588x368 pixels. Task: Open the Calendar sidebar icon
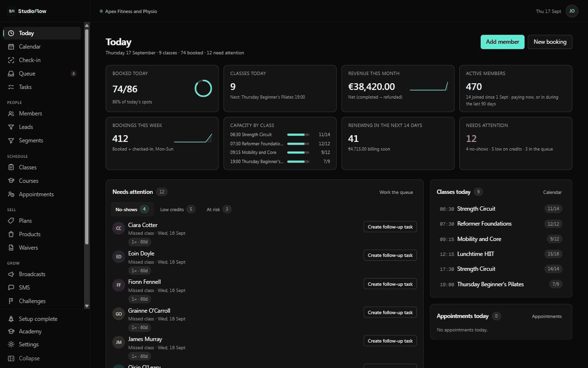coord(11,47)
